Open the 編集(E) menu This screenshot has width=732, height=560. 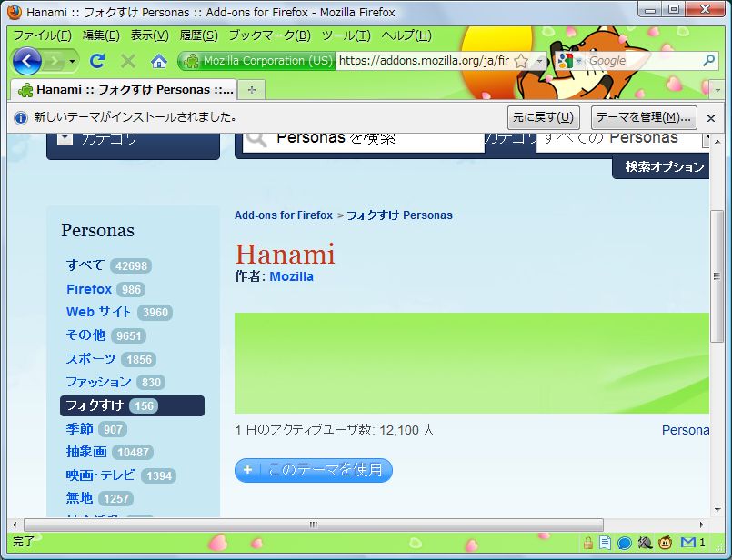101,35
